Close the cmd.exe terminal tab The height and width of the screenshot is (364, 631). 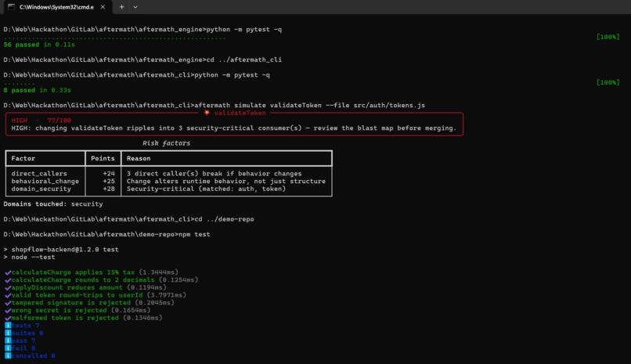point(103,7)
